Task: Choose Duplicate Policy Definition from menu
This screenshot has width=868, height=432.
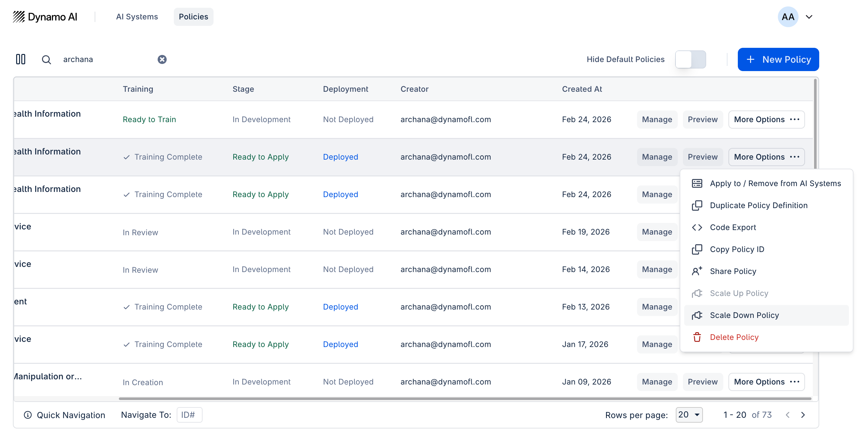Action: coord(758,205)
